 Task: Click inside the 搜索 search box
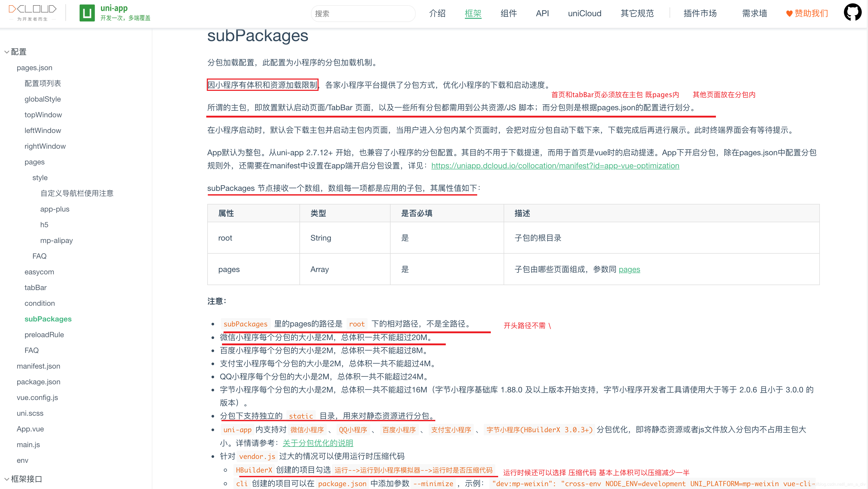pos(363,13)
